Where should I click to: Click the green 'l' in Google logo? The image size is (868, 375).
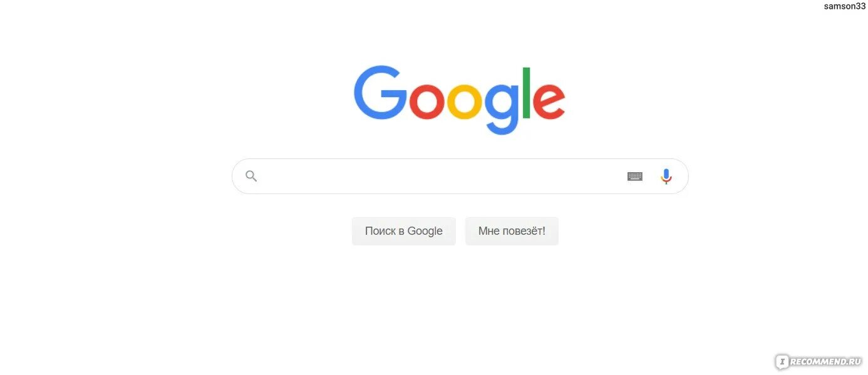527,93
